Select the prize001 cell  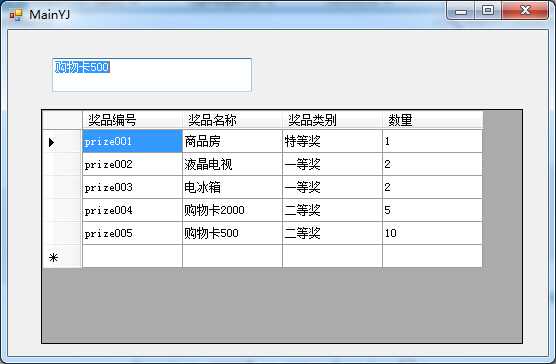132,141
